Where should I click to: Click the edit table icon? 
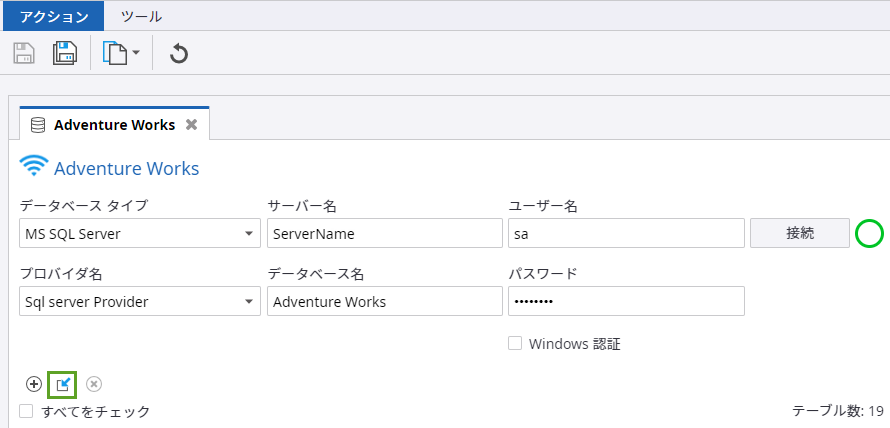63,384
